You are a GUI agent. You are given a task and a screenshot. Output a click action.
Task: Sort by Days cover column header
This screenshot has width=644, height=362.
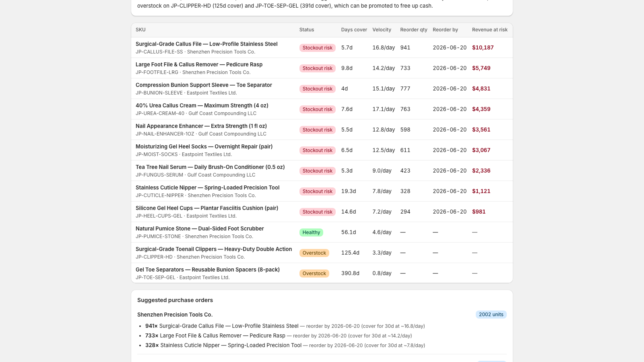click(x=354, y=30)
